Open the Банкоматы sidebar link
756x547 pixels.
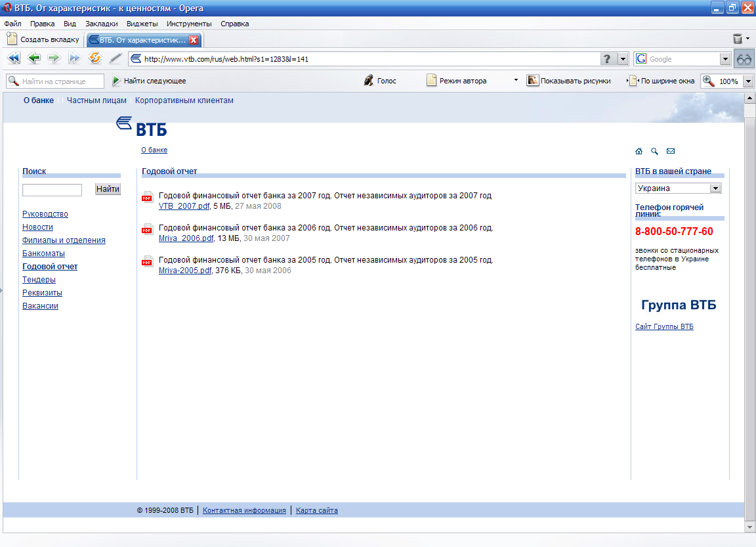(x=43, y=253)
